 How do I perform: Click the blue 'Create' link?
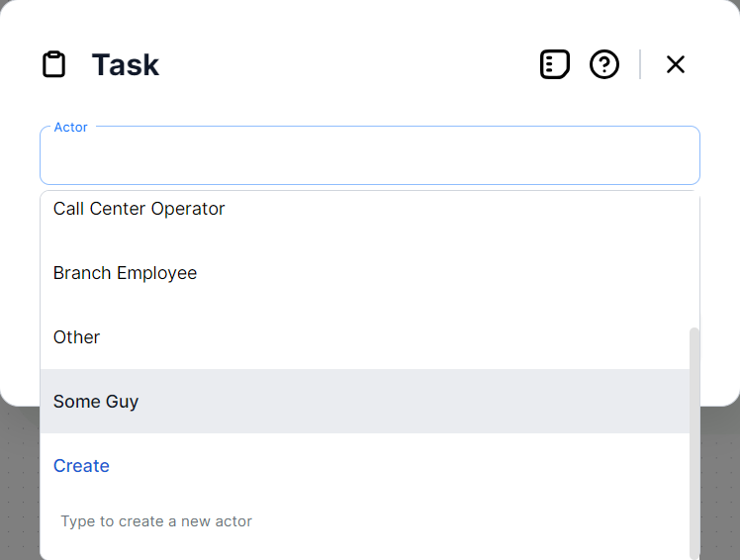(81, 466)
